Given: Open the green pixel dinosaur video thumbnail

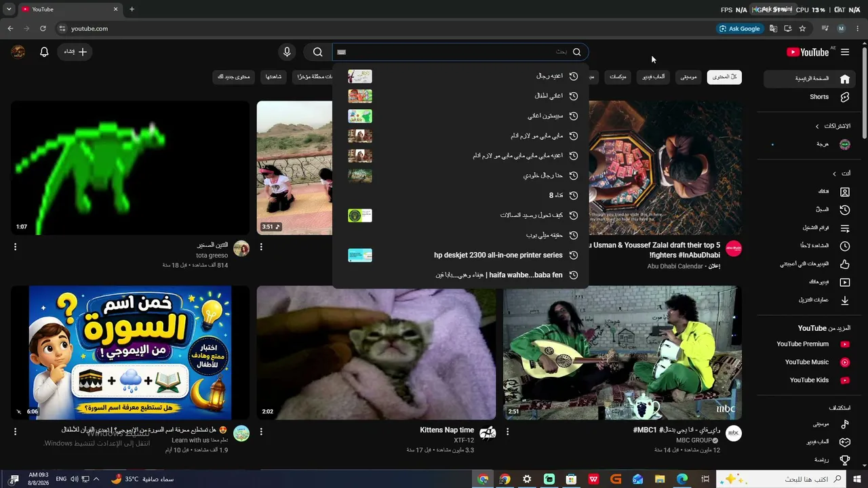Looking at the screenshot, I should click(x=130, y=168).
